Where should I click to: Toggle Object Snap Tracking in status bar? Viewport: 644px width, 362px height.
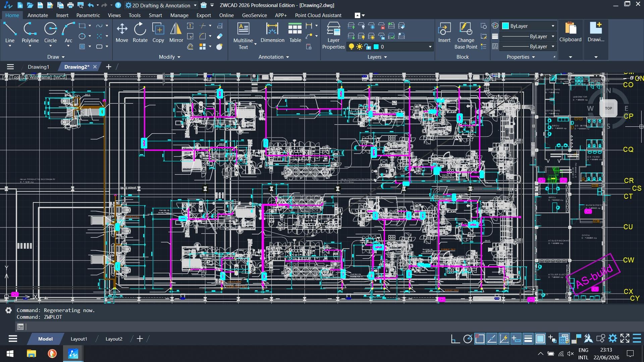492,339
